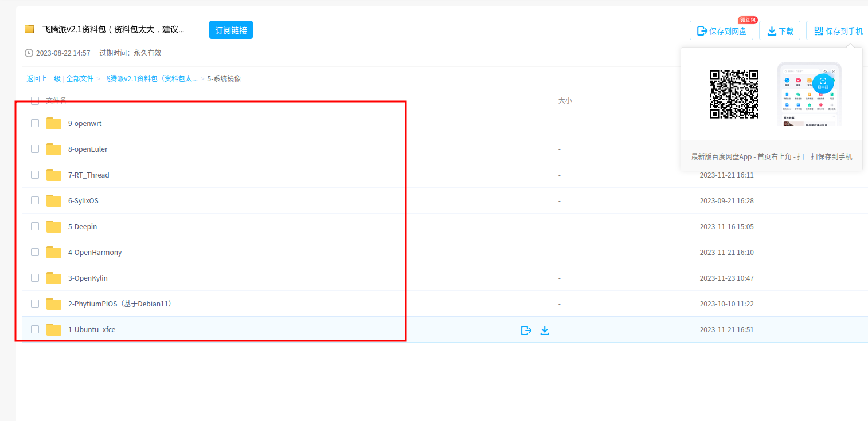Screen dimensions: 868x421
Task: Check the box for 1-Ubuntu_xfce
Action: 35,329
